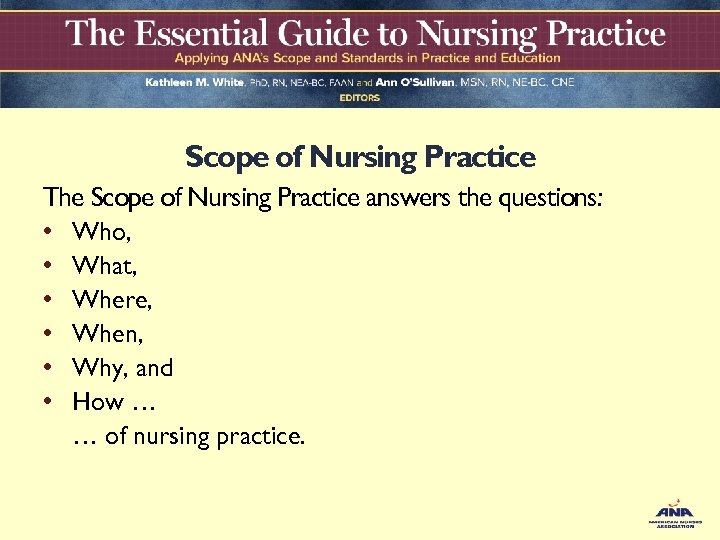Select the Essential Guide to Nursing Practice title
The height and width of the screenshot is (540, 720).
pos(365,35)
